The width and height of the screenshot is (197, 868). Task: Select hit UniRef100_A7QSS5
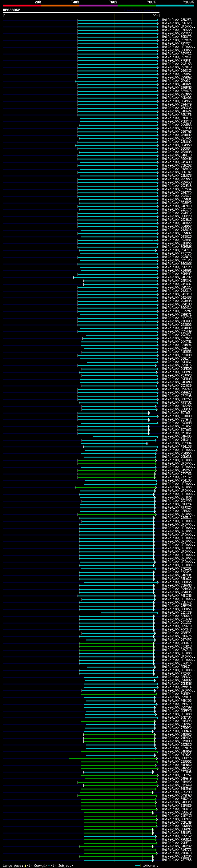tap(177, 30)
